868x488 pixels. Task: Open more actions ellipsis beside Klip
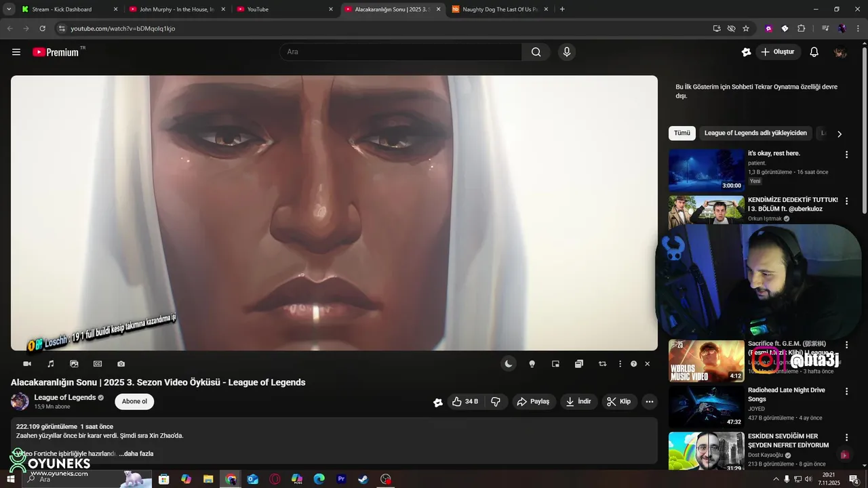pyautogui.click(x=650, y=402)
